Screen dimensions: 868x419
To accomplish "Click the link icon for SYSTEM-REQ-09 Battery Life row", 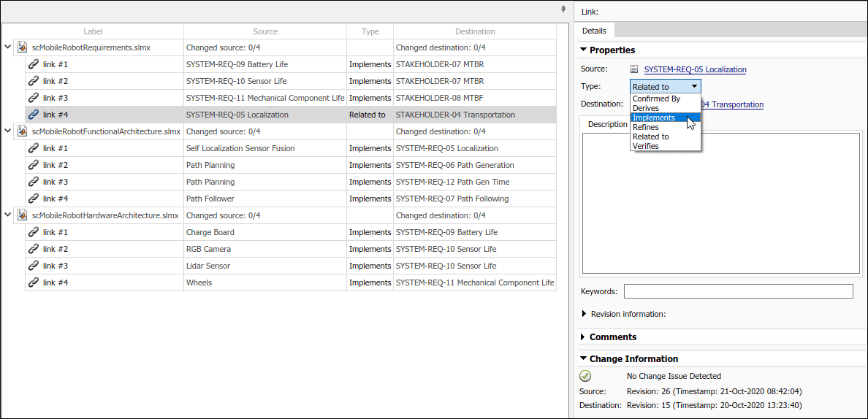I will (33, 64).
